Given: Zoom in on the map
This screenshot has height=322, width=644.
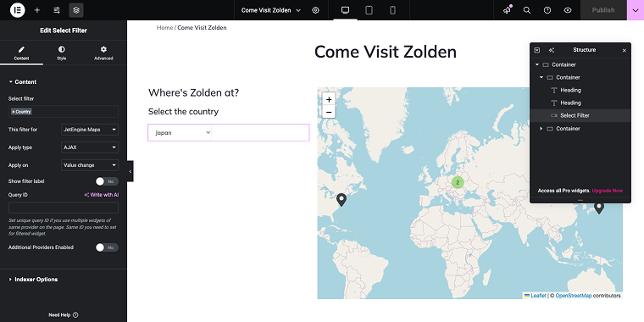Looking at the screenshot, I should pyautogui.click(x=329, y=99).
